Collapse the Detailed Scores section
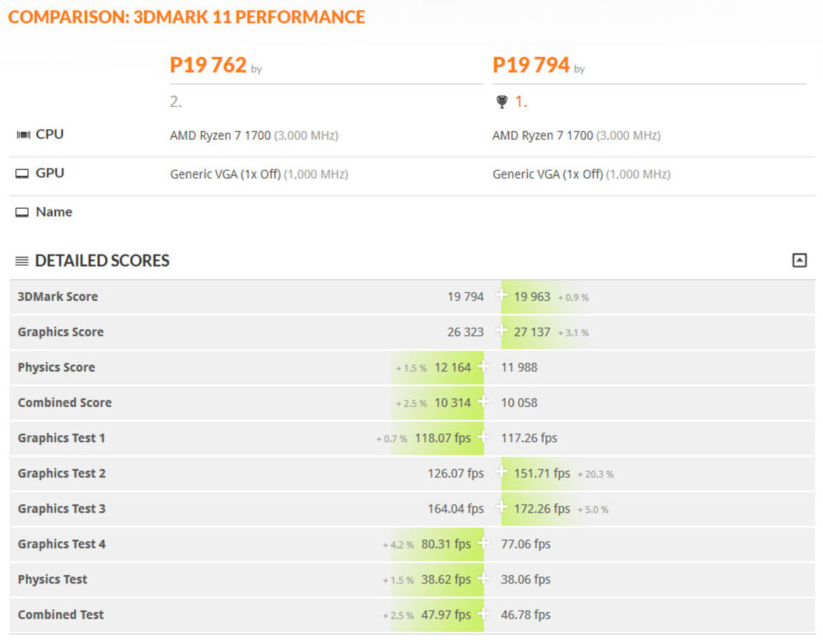823x644 pixels. click(x=799, y=260)
